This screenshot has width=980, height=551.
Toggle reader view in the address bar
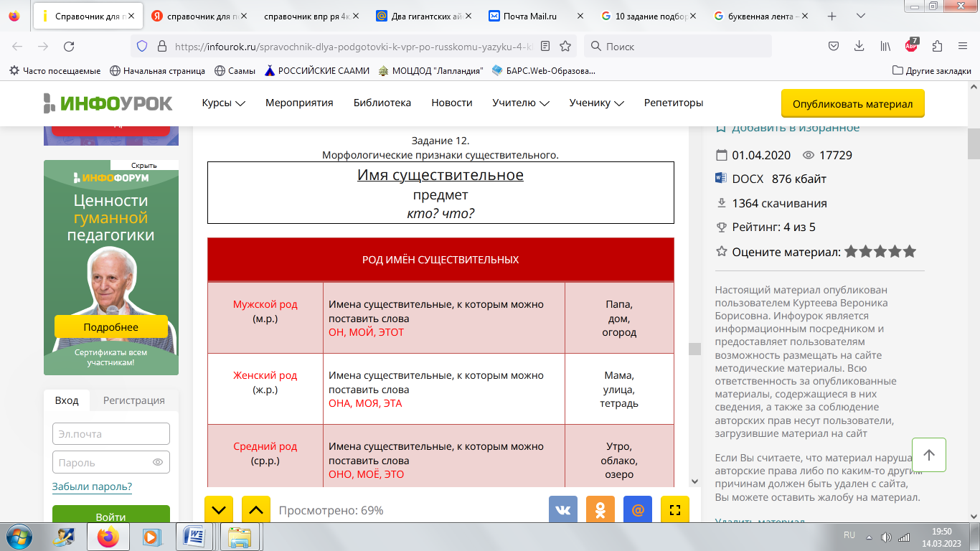[x=545, y=46]
